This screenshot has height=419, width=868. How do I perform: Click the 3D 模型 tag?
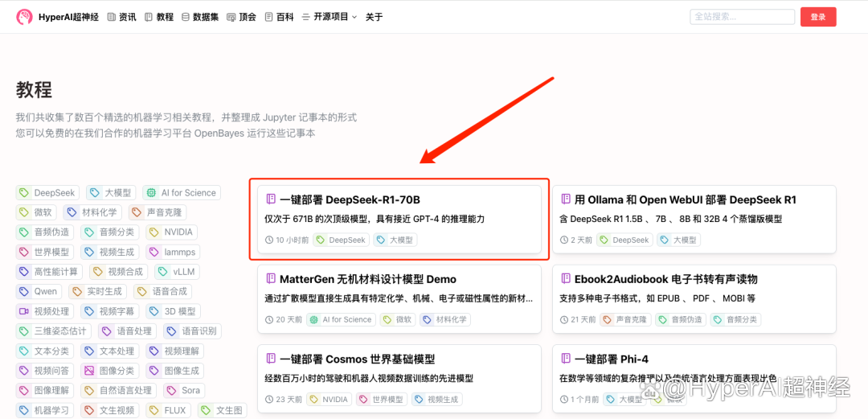click(x=174, y=311)
